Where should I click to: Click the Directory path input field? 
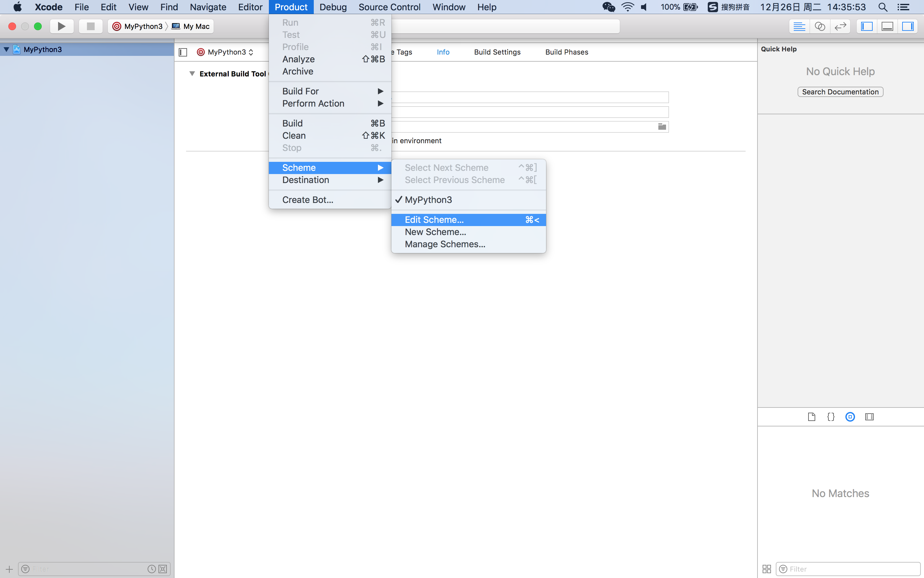530,127
